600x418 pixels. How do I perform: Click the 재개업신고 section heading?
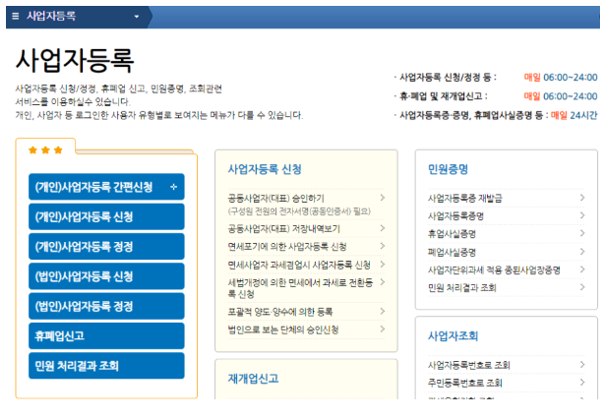(x=253, y=379)
